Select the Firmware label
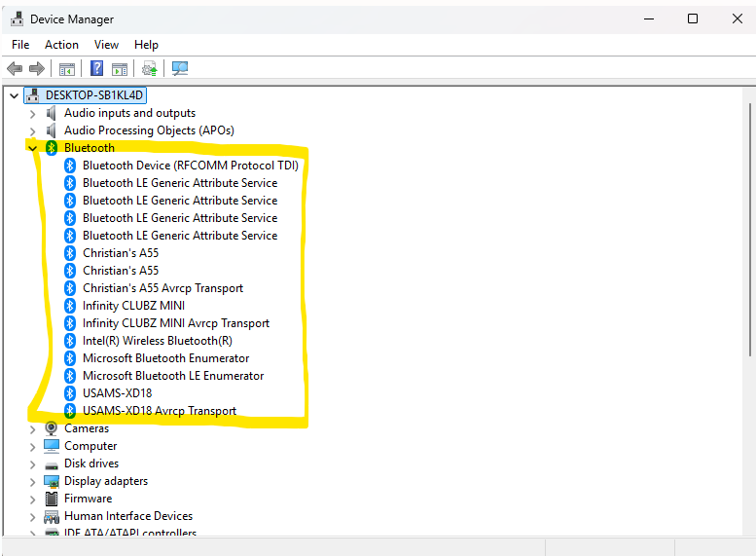Viewport: 756px width, 556px height. click(x=89, y=499)
